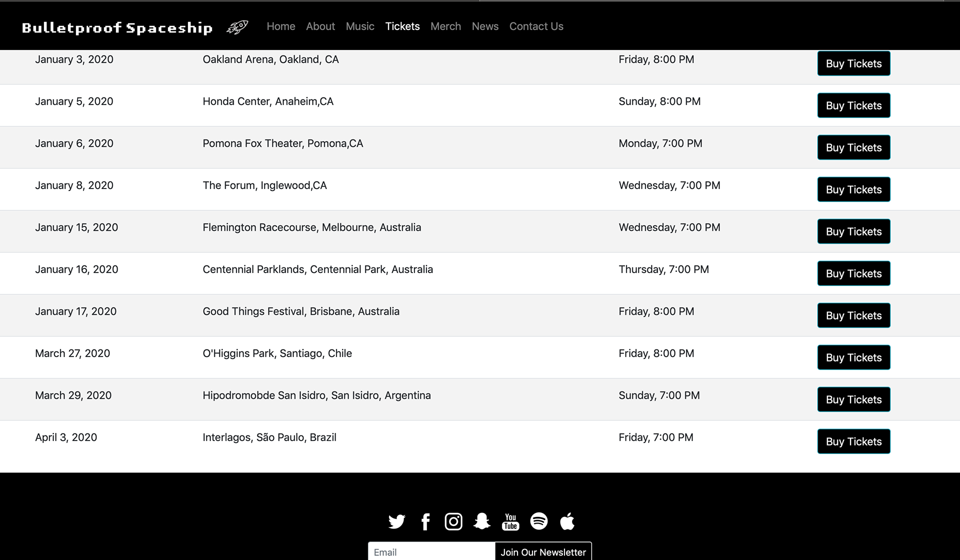Click venue text O'Higgins Park, Santiago, Chile
This screenshot has width=960, height=560.
point(277,353)
